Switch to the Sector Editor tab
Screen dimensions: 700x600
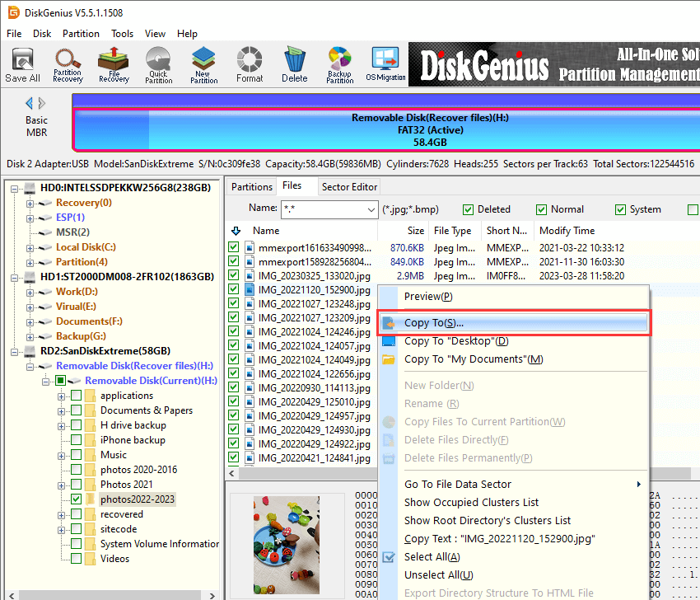(x=349, y=187)
